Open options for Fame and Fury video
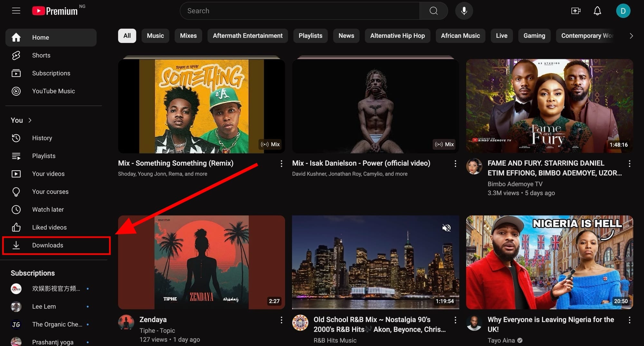This screenshot has height=346, width=644. [629, 164]
